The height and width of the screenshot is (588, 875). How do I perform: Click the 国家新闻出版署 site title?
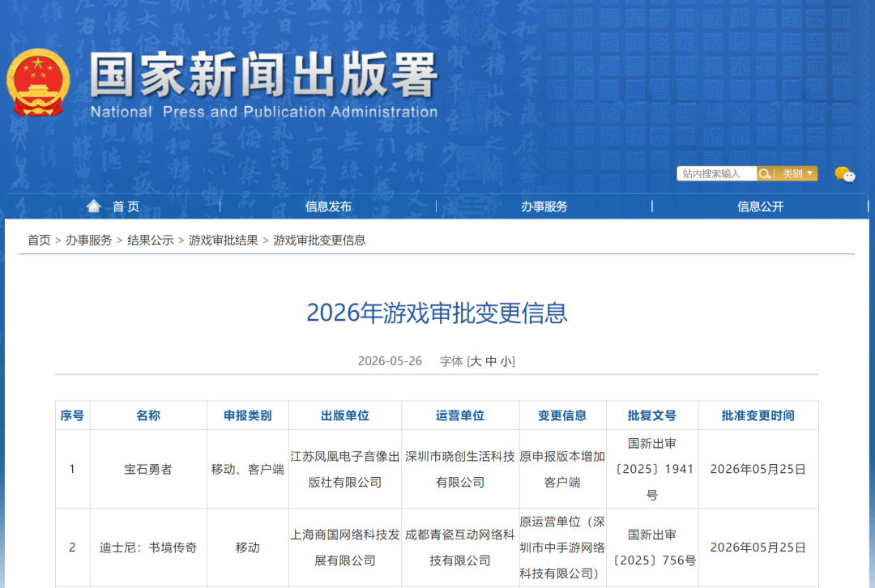click(262, 75)
